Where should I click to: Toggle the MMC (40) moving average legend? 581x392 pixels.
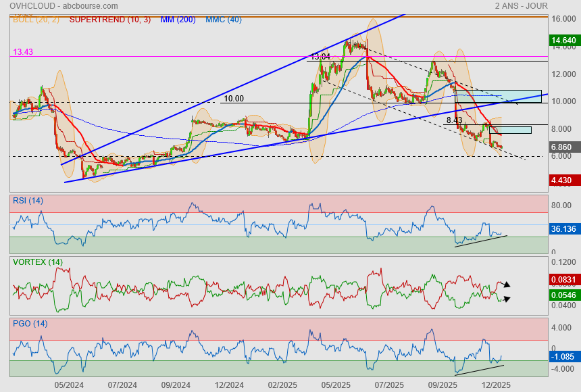(224, 20)
